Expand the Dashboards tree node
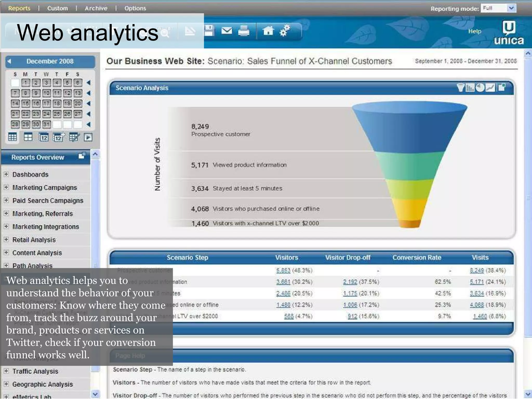532x399 pixels. click(x=6, y=174)
